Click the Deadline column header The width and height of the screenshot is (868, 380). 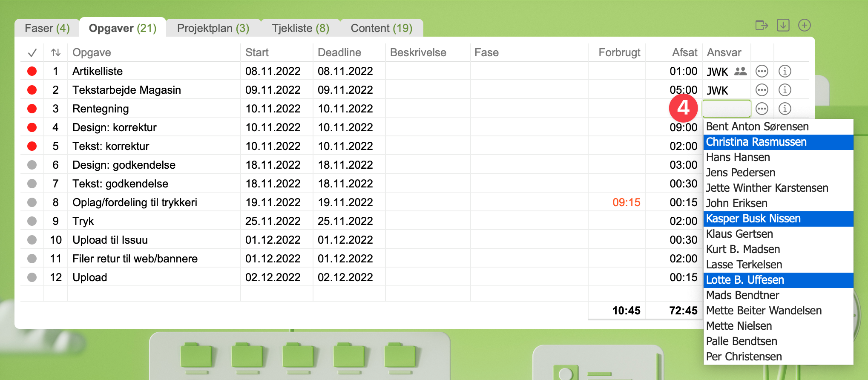(339, 53)
